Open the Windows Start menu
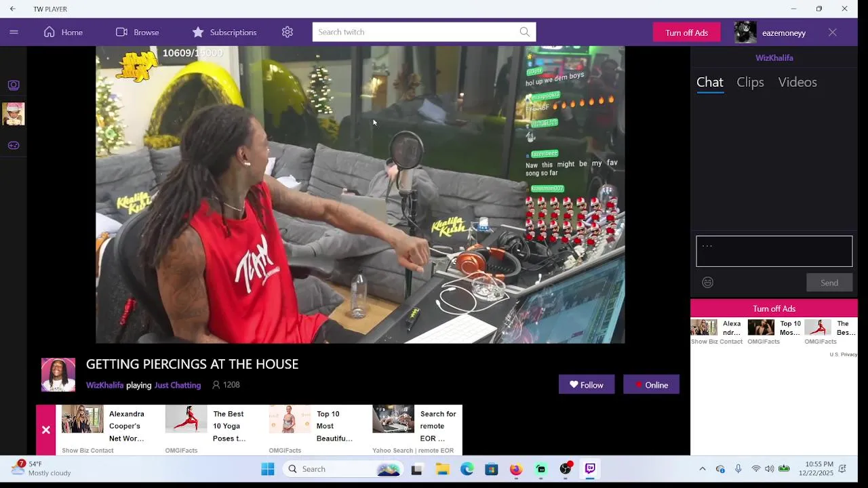Image resolution: width=868 pixels, height=488 pixels. [268, 469]
